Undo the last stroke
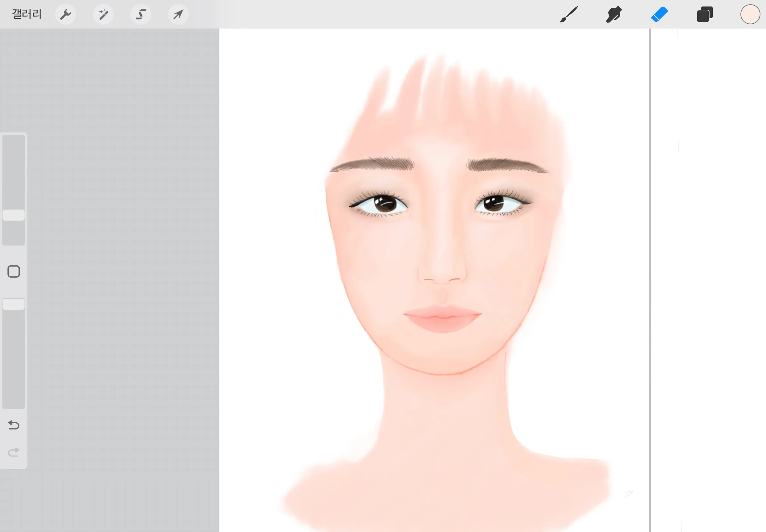This screenshot has width=766, height=532. tap(14, 425)
